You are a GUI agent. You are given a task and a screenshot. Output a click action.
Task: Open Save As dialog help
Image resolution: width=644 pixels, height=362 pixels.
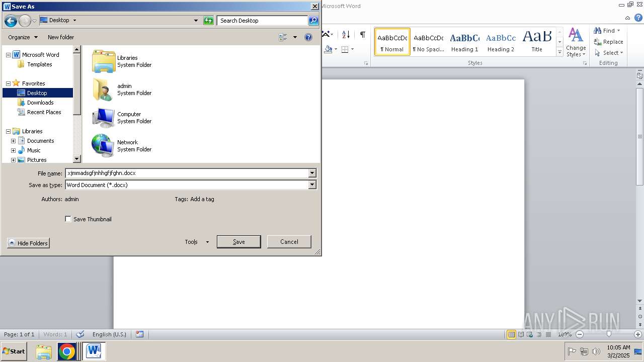coord(308,37)
